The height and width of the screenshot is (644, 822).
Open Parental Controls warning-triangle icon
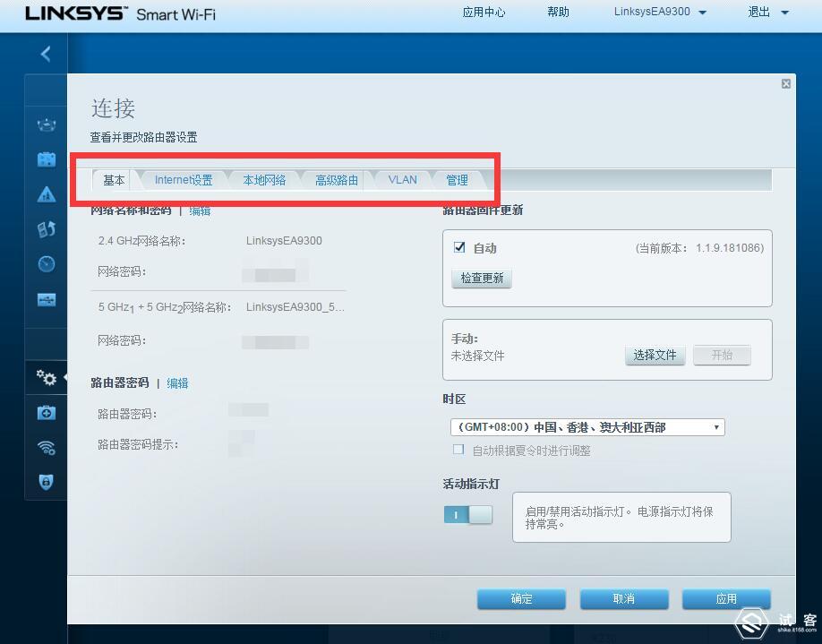coord(47,193)
